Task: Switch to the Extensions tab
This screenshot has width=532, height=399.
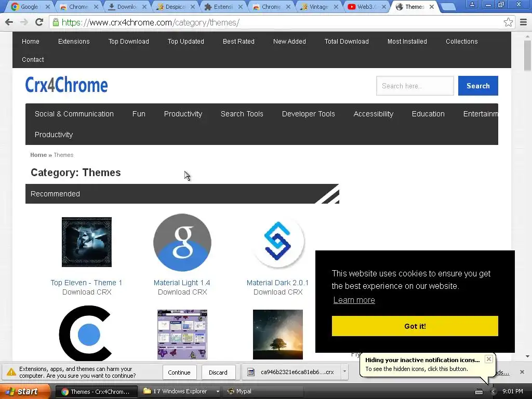Action: (x=223, y=7)
